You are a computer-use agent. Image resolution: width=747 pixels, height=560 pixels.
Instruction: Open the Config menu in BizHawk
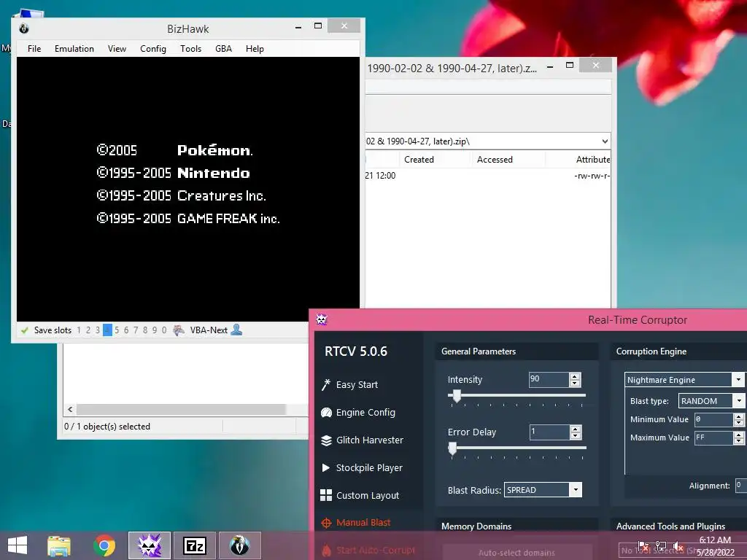153,49
